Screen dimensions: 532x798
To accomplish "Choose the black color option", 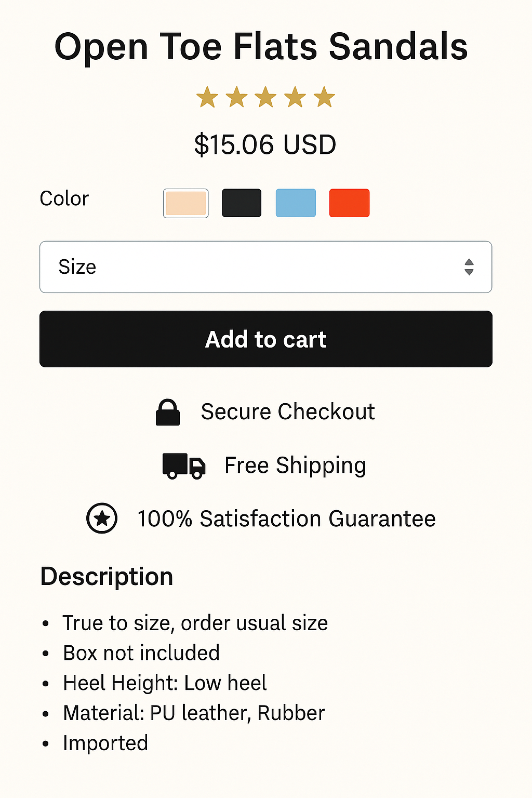I will click(242, 203).
